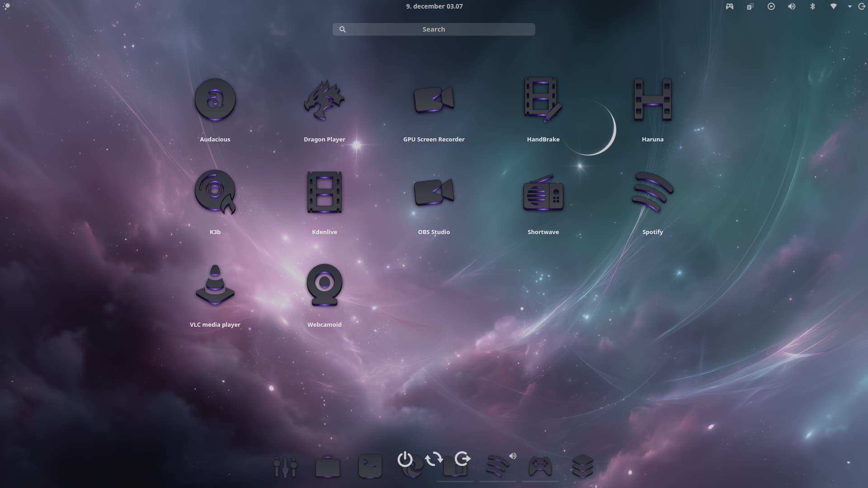Open the terminal from the dock

[x=370, y=466]
